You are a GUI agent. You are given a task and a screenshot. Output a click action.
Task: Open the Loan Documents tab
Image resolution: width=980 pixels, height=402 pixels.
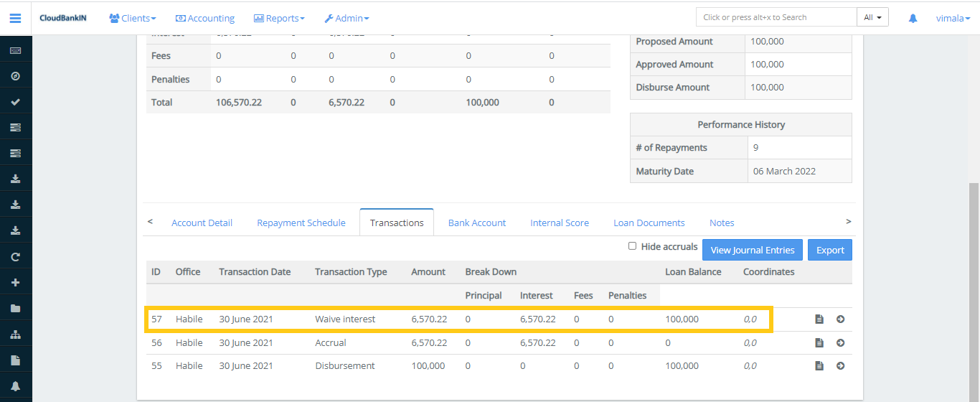(x=649, y=223)
